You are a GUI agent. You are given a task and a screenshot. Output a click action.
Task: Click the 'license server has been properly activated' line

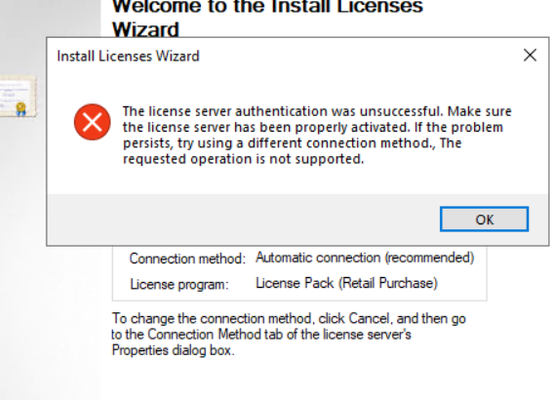tap(313, 127)
